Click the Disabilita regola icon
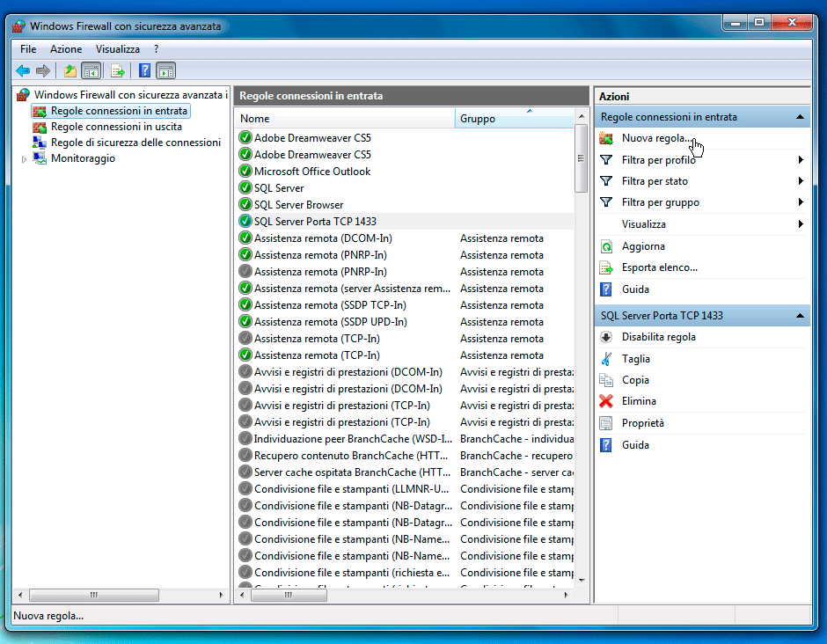The image size is (827, 644). (606, 337)
